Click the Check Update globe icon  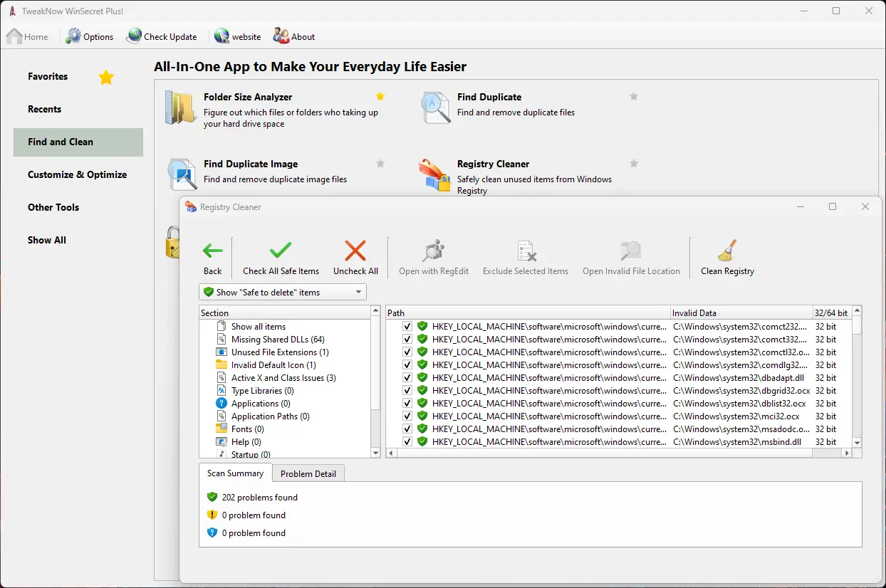click(x=134, y=36)
